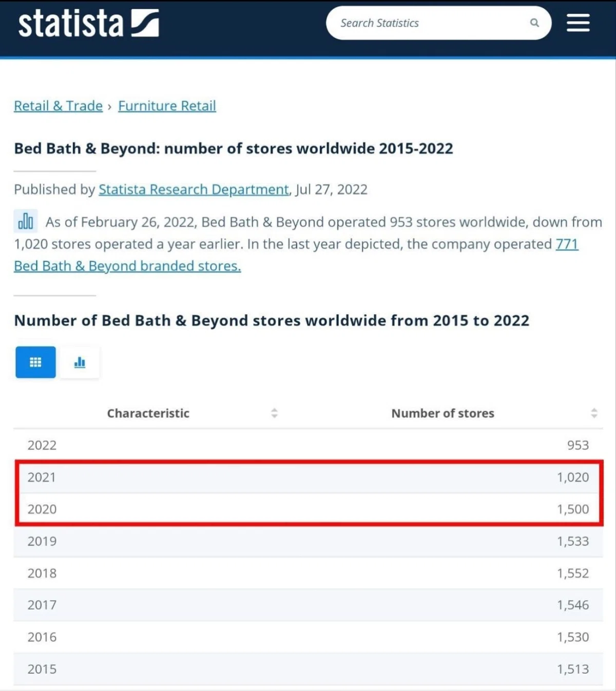Select the 2021 row label
This screenshot has height=691, width=616.
[42, 477]
